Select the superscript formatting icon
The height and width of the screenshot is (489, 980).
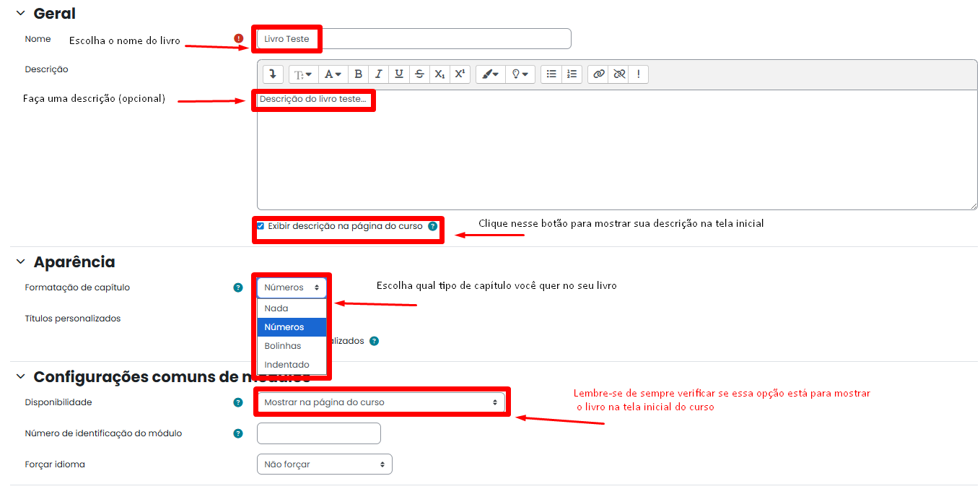[460, 74]
